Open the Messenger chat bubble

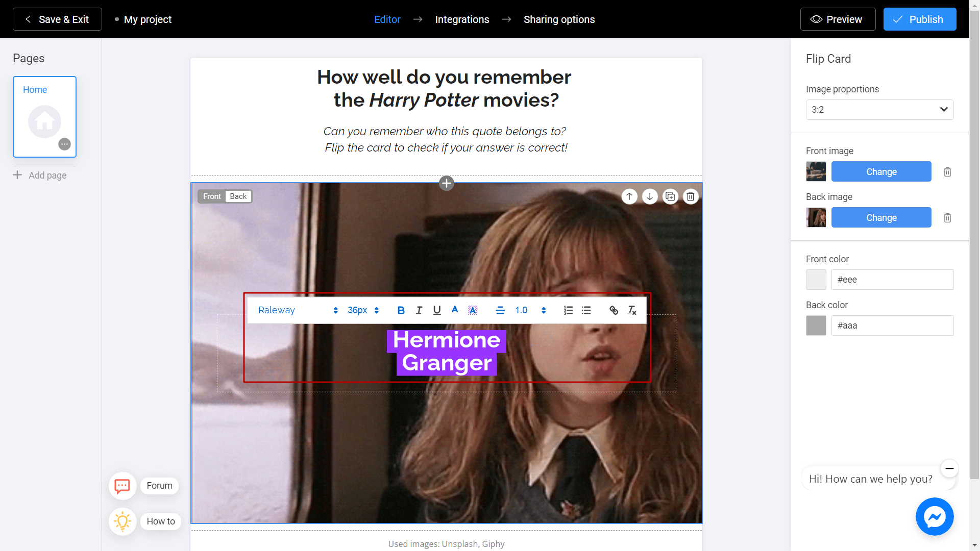pyautogui.click(x=935, y=517)
